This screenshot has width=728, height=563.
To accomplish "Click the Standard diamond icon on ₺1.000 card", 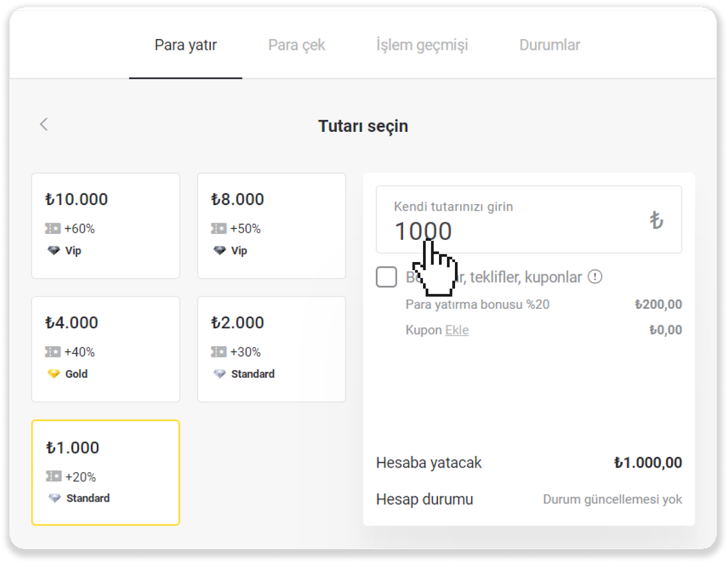I will pyautogui.click(x=55, y=498).
